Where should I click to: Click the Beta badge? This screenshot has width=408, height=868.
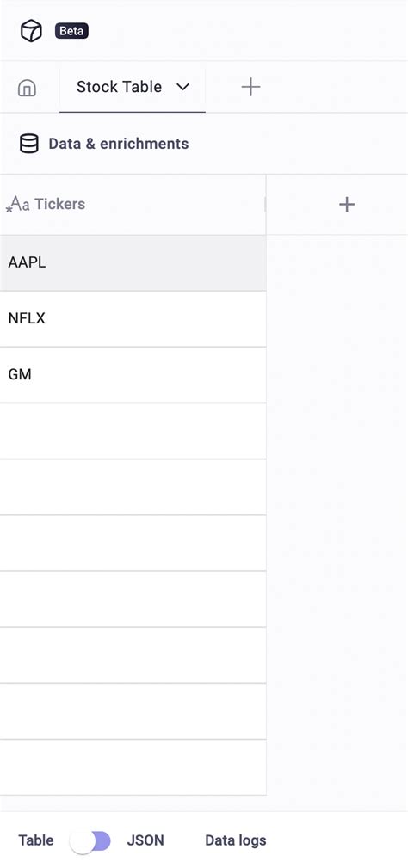[71, 31]
